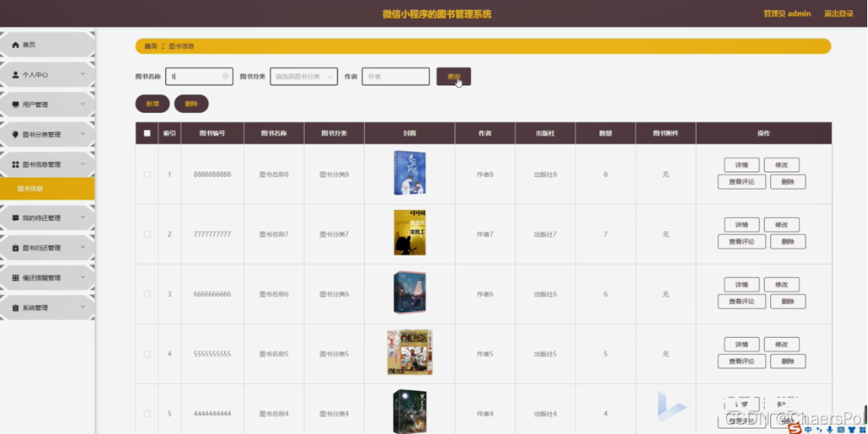Go to 首页 in the breadcrumb
This screenshot has height=434, width=868.
(x=150, y=46)
